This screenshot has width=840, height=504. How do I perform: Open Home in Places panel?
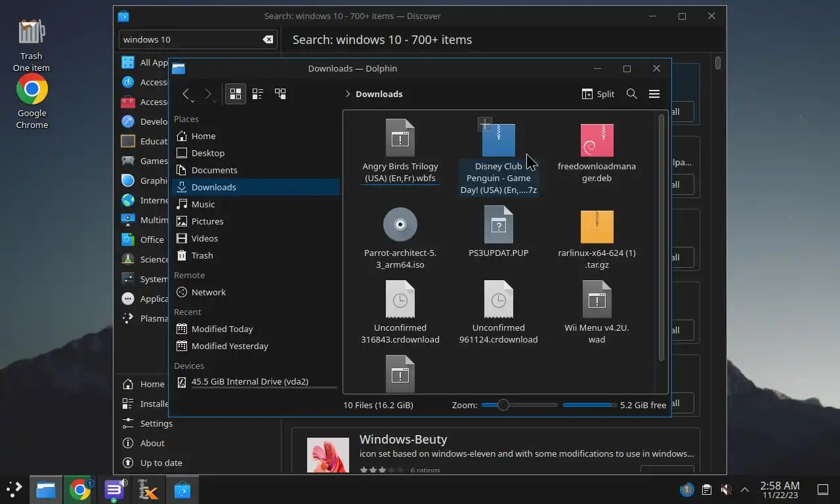click(256, 136)
